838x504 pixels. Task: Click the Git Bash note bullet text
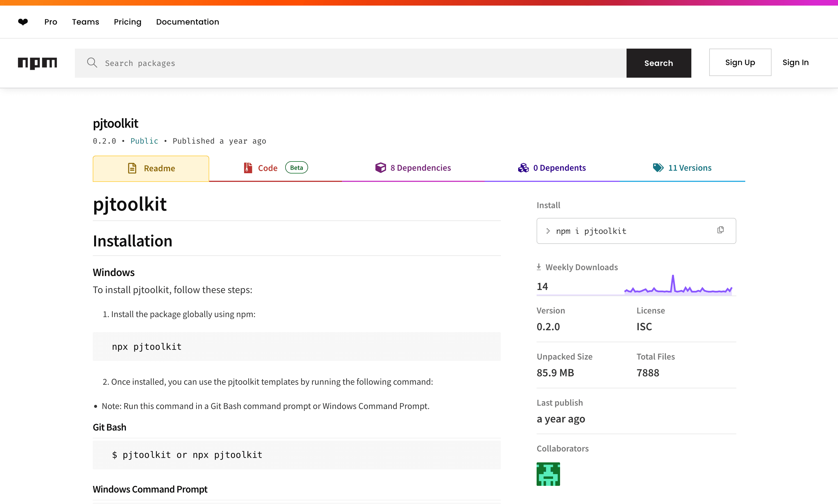(266, 406)
